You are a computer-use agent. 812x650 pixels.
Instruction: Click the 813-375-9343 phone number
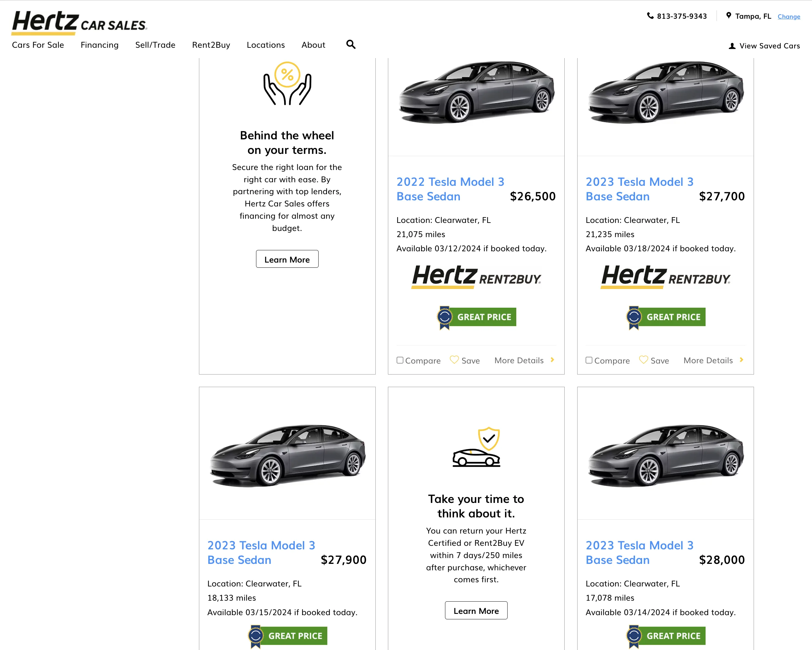tap(682, 16)
